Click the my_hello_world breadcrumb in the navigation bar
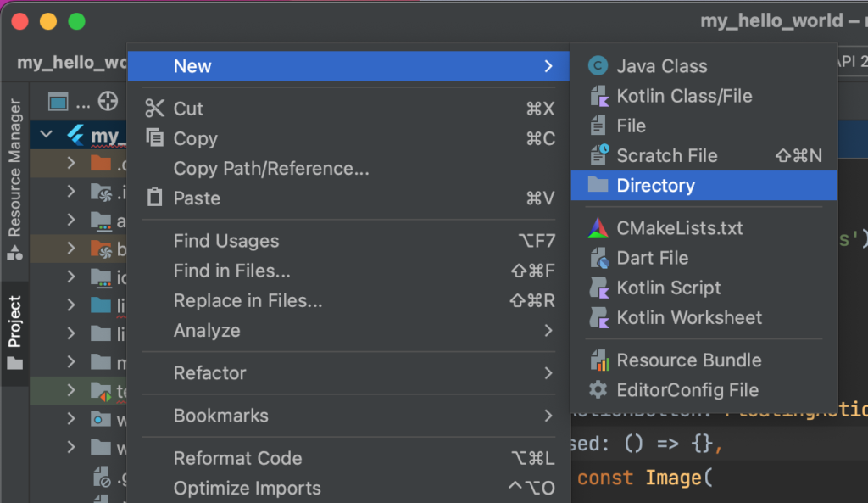This screenshot has width=868, height=503. point(72,63)
